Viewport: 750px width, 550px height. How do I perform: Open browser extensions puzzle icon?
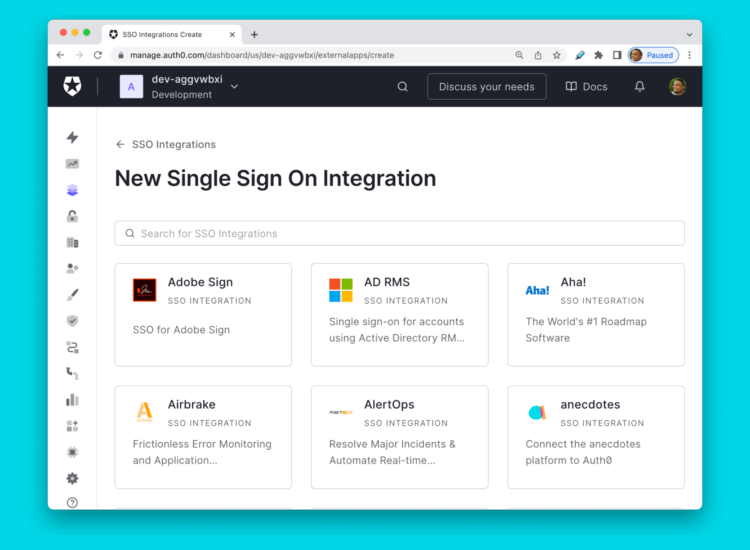click(598, 55)
